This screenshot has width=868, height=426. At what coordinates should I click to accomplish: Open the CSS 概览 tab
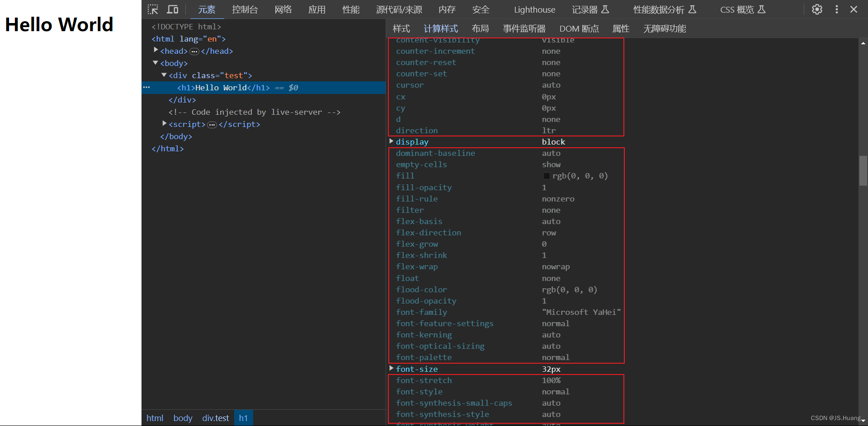743,9
